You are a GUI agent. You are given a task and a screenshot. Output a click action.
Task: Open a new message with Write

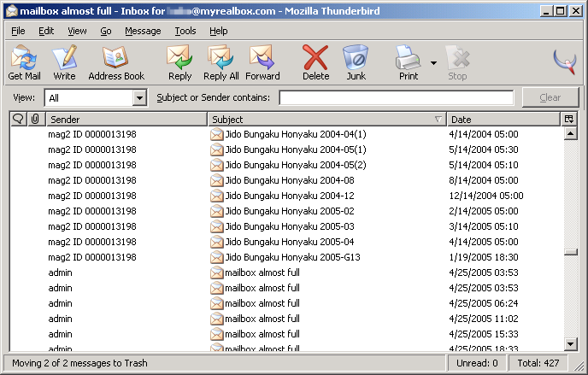(x=64, y=62)
